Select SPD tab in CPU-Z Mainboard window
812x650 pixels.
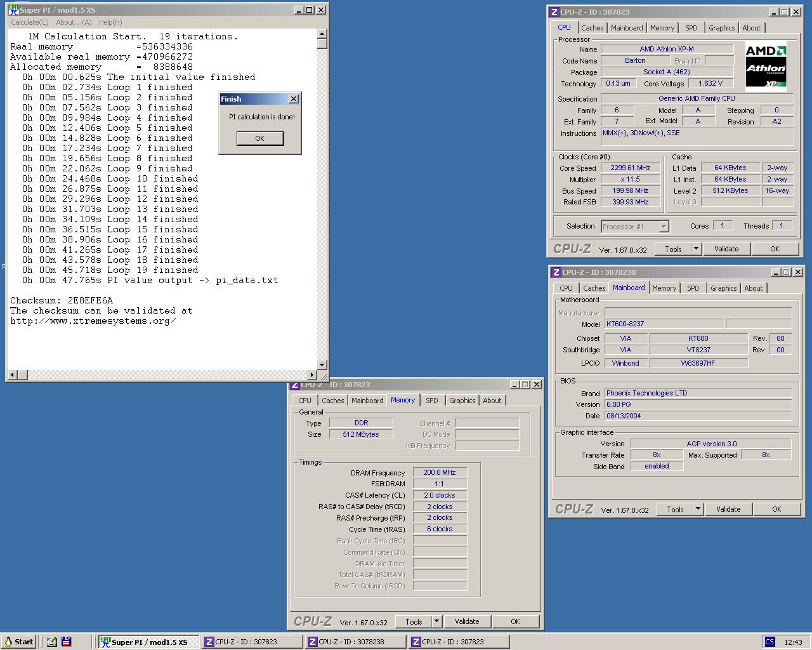(x=693, y=288)
